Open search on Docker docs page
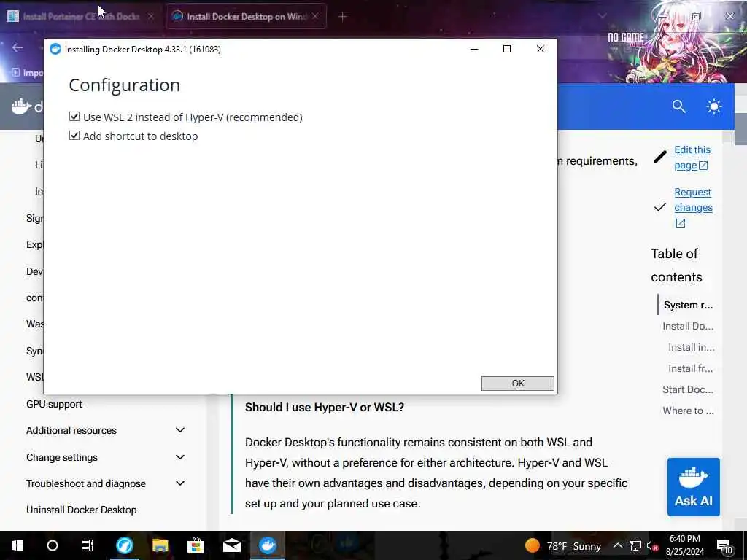Screen dimensions: 747x560 (679, 106)
